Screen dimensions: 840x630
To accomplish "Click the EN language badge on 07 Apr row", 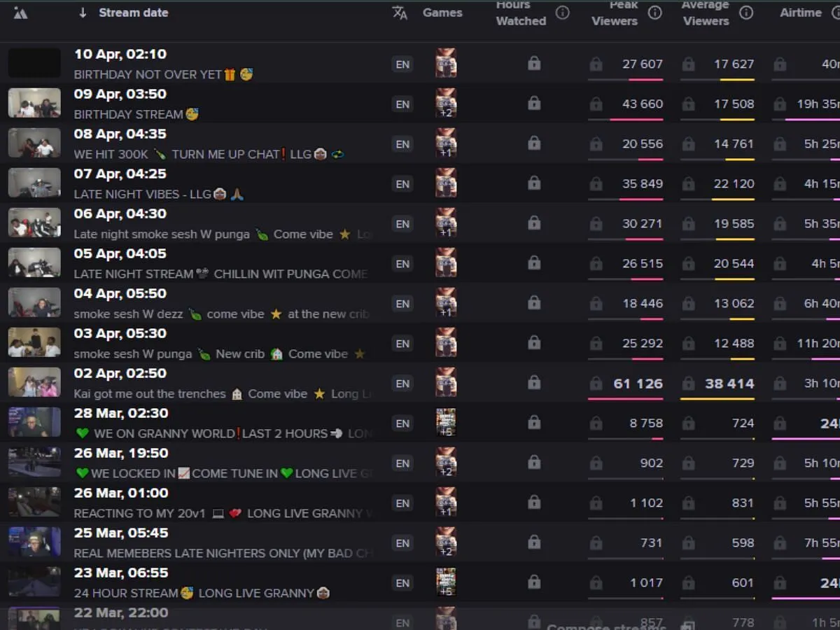I will coord(402,184).
